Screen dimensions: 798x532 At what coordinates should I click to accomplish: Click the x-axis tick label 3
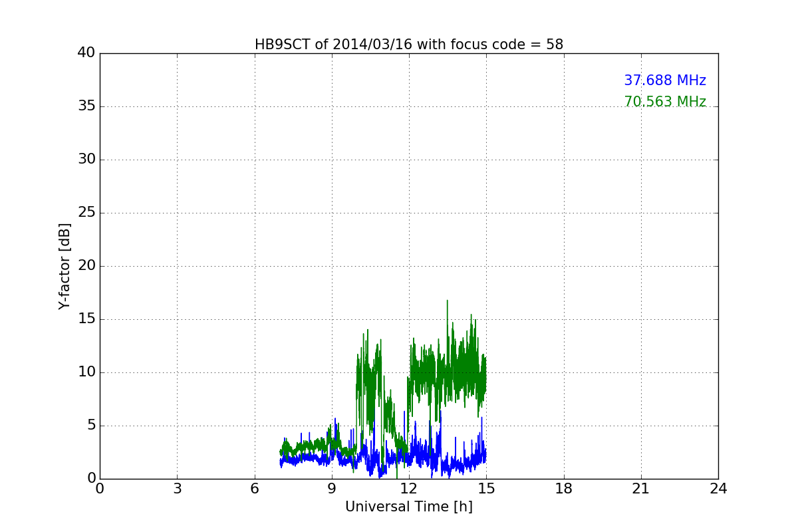coord(177,489)
